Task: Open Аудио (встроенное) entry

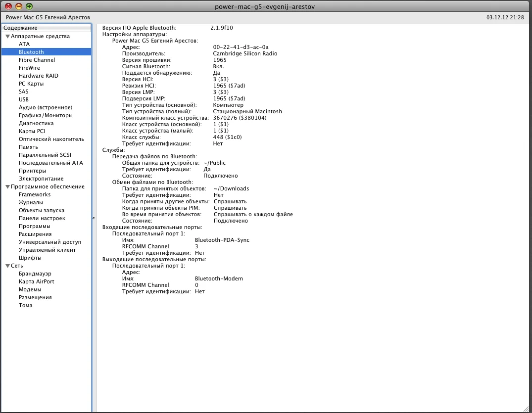Action: 46,107
